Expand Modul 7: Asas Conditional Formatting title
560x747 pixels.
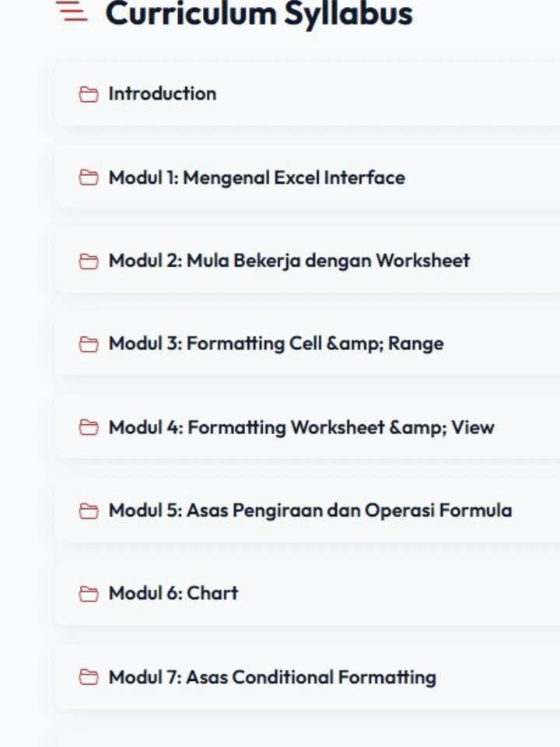tap(272, 677)
